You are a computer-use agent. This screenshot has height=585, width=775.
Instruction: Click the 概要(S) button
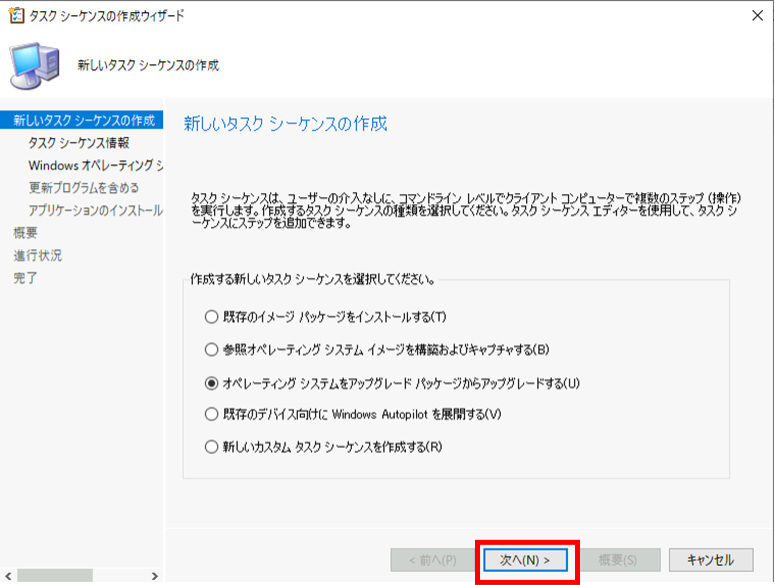618,560
